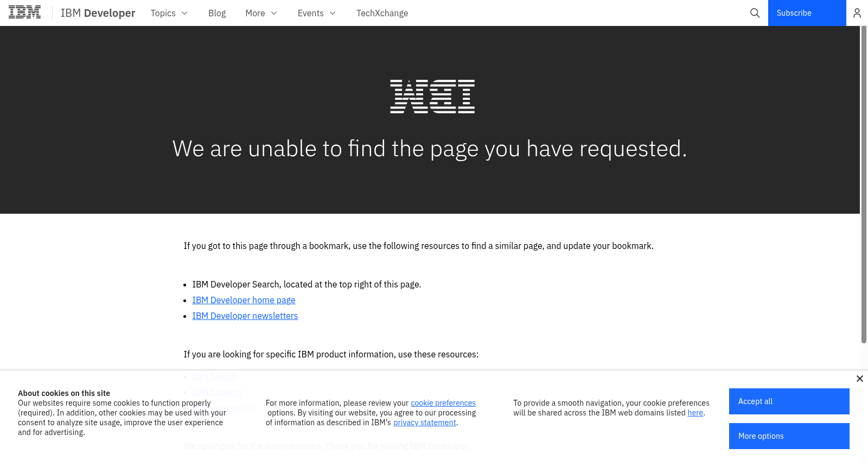Open the IBM Developer site title
Viewport: 868px width, 467px height.
[x=98, y=13]
